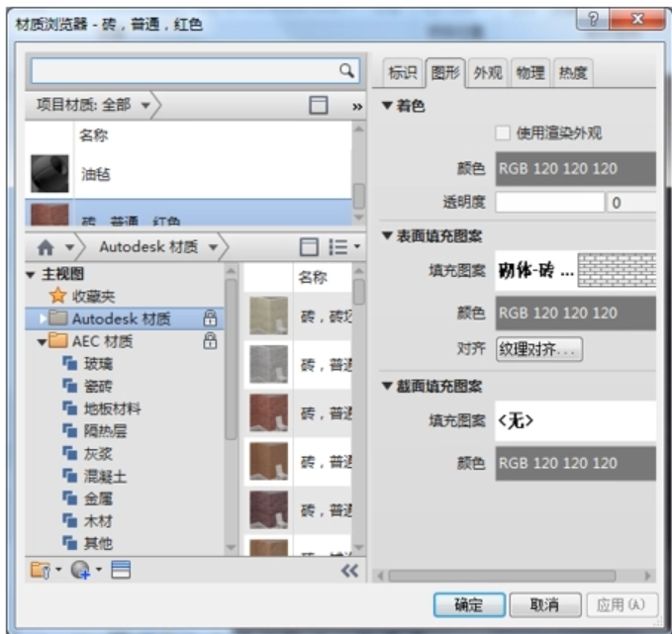The width and height of the screenshot is (672, 634).
Task: Toggle library panel view icon
Action: 309,247
